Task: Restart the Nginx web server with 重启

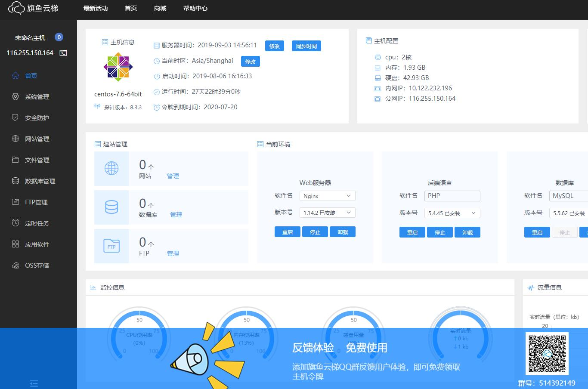Action: click(x=288, y=232)
